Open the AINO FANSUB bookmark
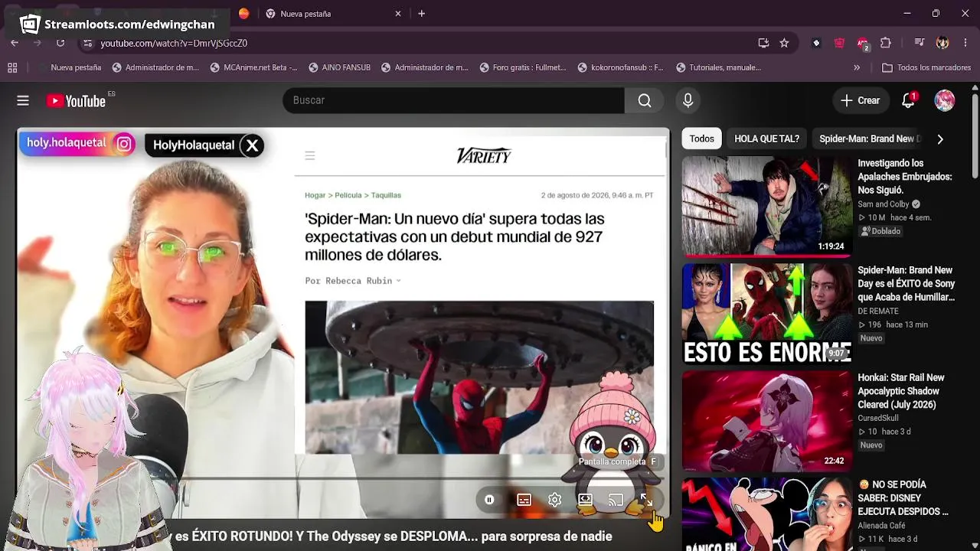 pos(339,67)
